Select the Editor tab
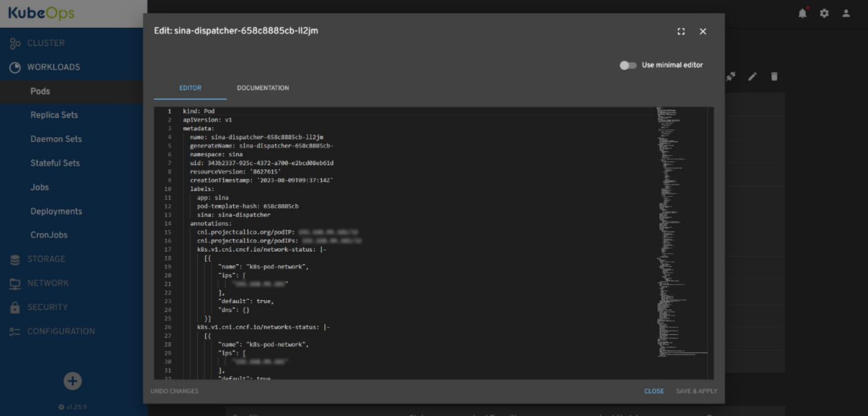Viewport: 868px width, 416px height. coord(190,88)
